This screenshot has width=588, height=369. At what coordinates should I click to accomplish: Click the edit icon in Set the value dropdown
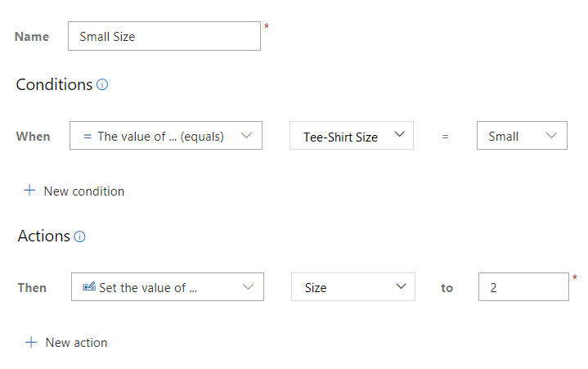click(x=89, y=286)
